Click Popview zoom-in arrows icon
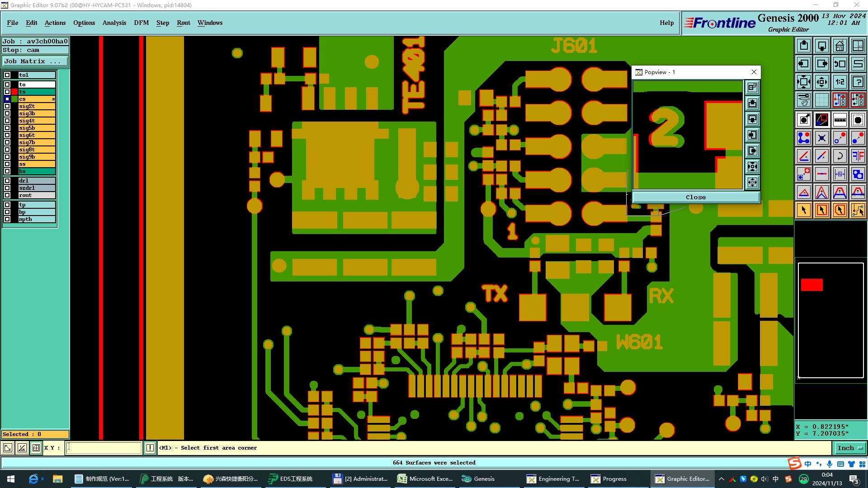This screenshot has height=488, width=868. [x=753, y=182]
